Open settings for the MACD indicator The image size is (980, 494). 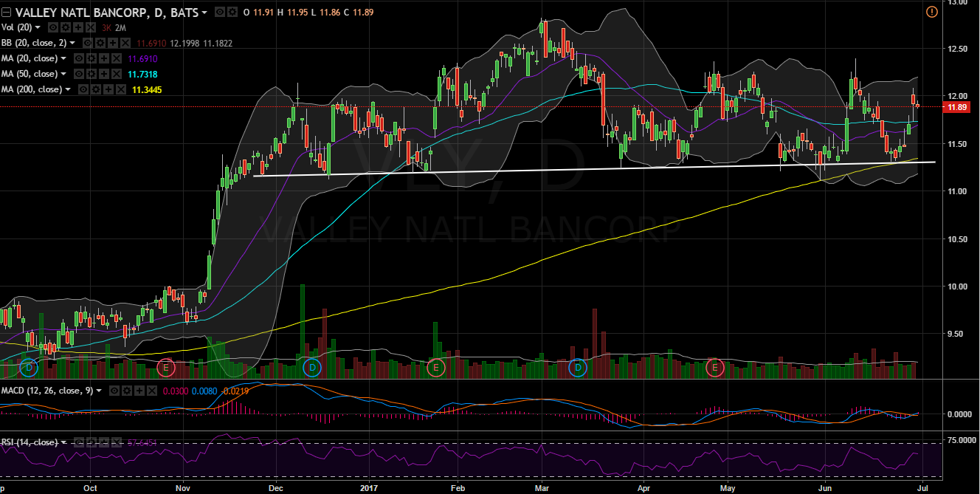128,390
